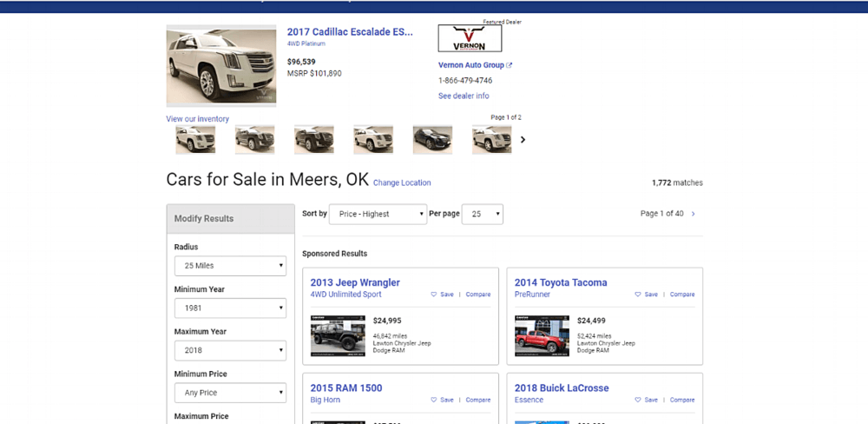The height and width of the screenshot is (424, 868).
Task: Open the 2015 RAM 1500 listing title
Action: [346, 388]
